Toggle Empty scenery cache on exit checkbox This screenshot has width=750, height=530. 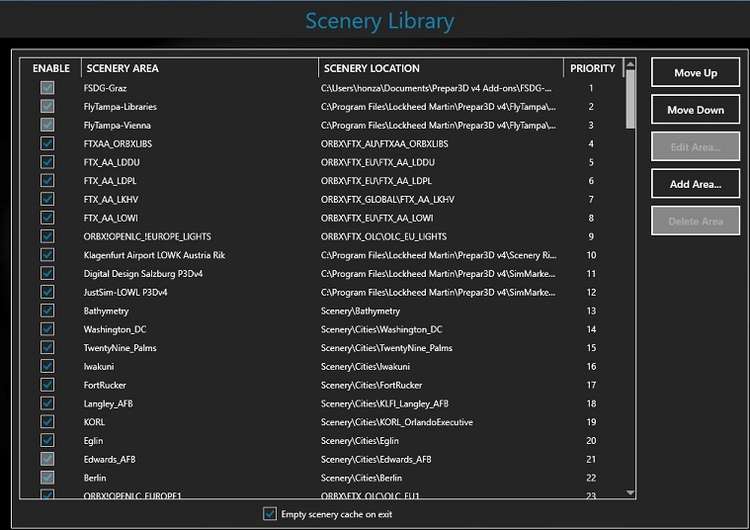[x=270, y=514]
